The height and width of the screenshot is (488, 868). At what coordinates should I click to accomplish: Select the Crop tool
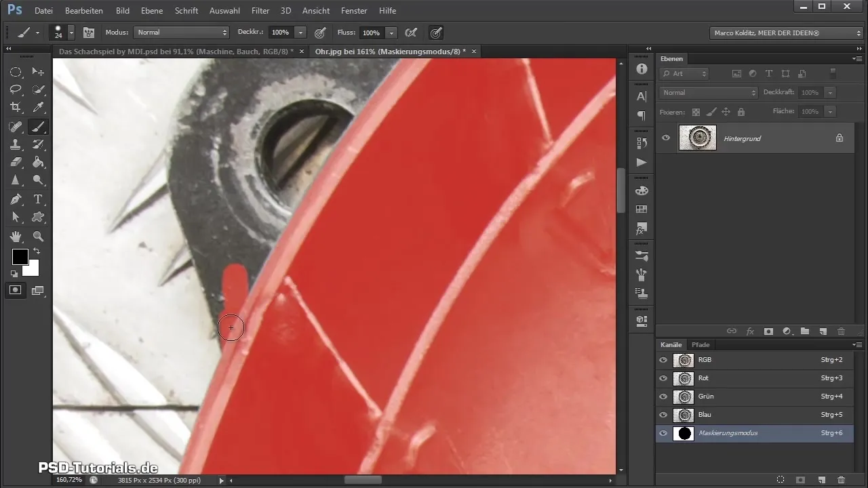point(16,107)
